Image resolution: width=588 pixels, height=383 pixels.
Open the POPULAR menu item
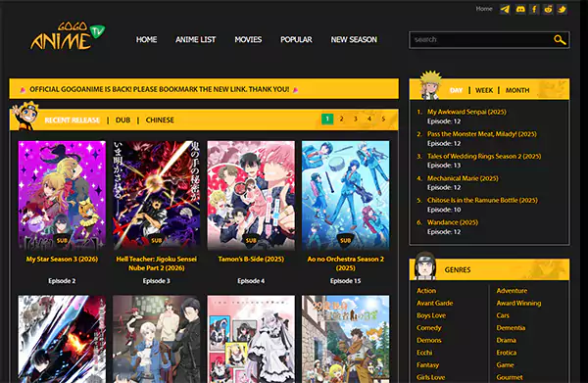pos(296,39)
